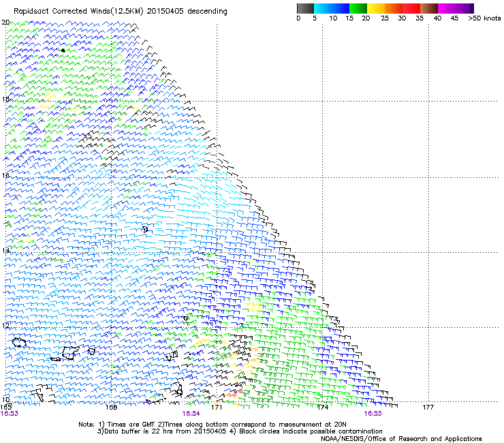
Task: Click the 'Note: 1) Times are GMT' line
Action: 212,425
